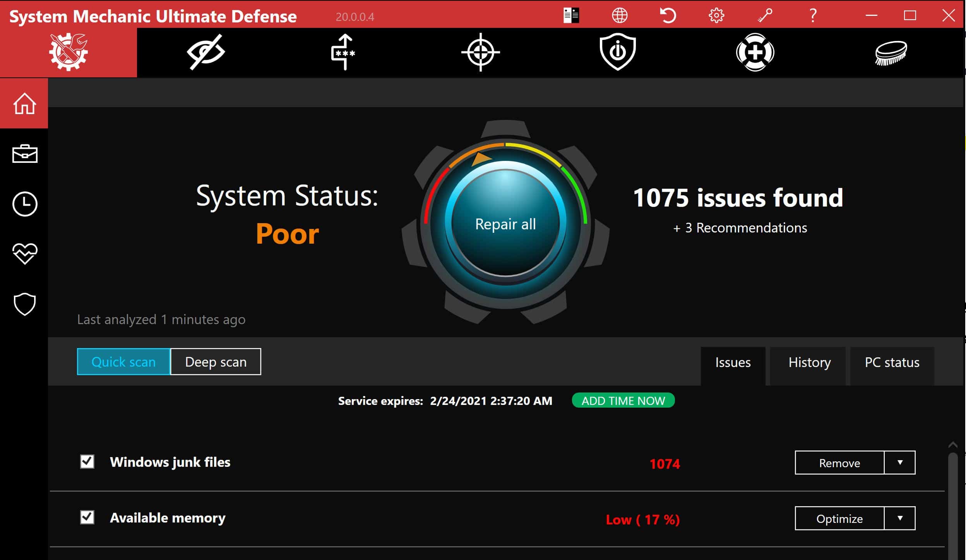Go to Home dashboard in sidebar
This screenshot has width=966, height=560.
coord(24,103)
